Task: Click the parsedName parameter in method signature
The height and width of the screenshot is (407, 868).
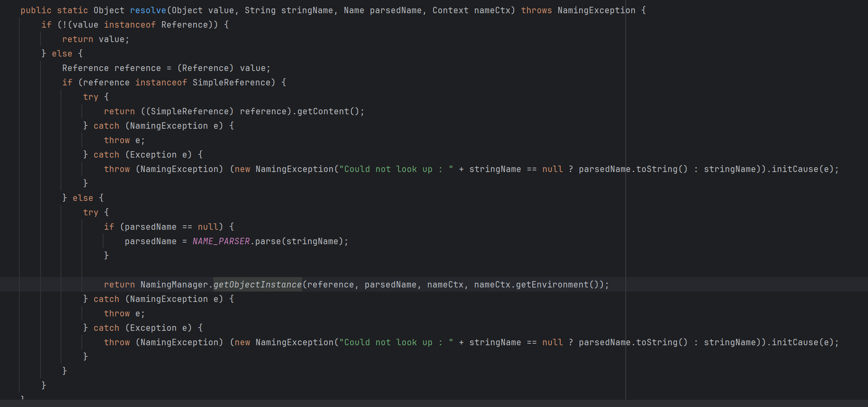Action: tap(395, 10)
